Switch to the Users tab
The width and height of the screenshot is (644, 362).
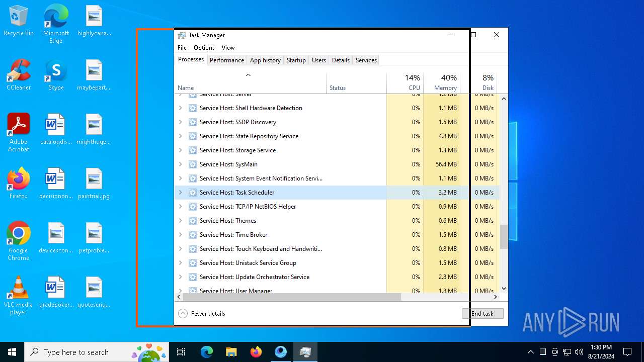(x=319, y=60)
